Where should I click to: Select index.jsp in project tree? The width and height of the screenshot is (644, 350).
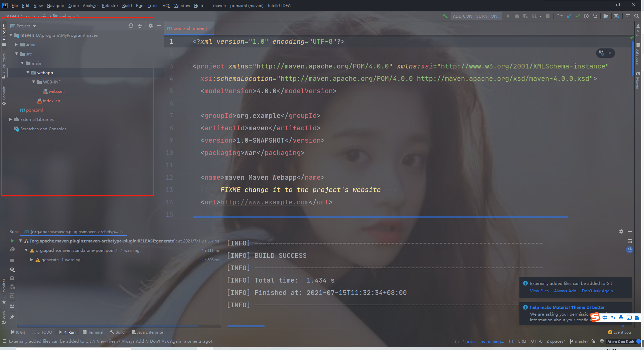(51, 101)
